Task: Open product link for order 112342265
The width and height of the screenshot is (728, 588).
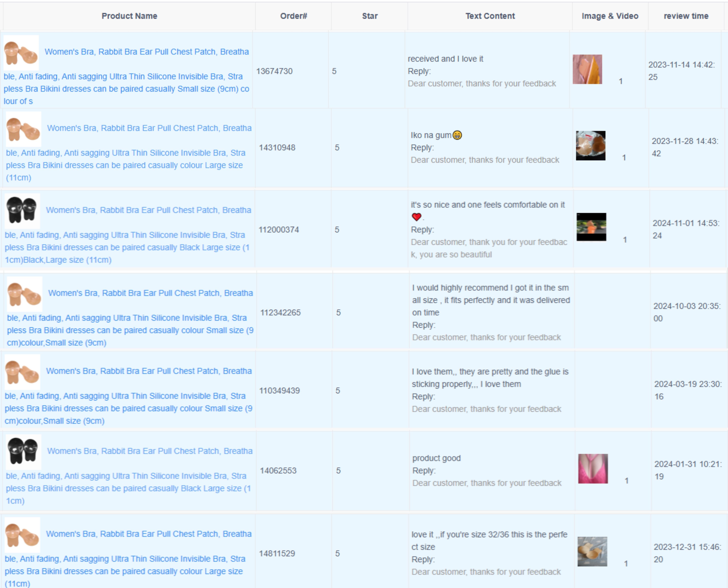Action: coord(150,293)
